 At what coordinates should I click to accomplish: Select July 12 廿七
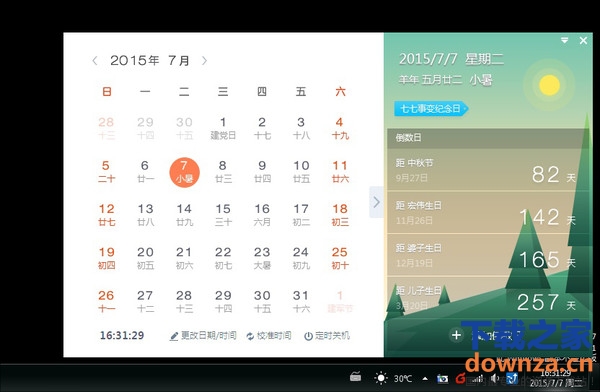tap(106, 215)
